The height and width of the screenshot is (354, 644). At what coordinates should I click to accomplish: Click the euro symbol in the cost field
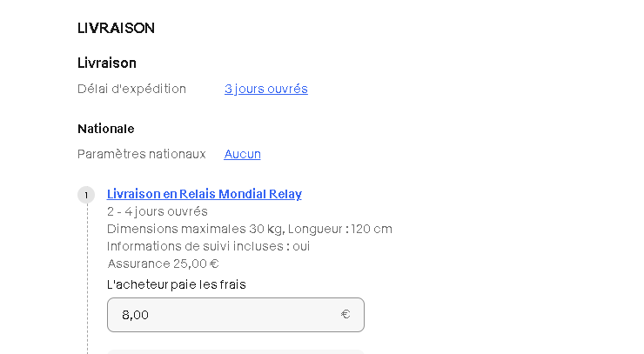[345, 314]
